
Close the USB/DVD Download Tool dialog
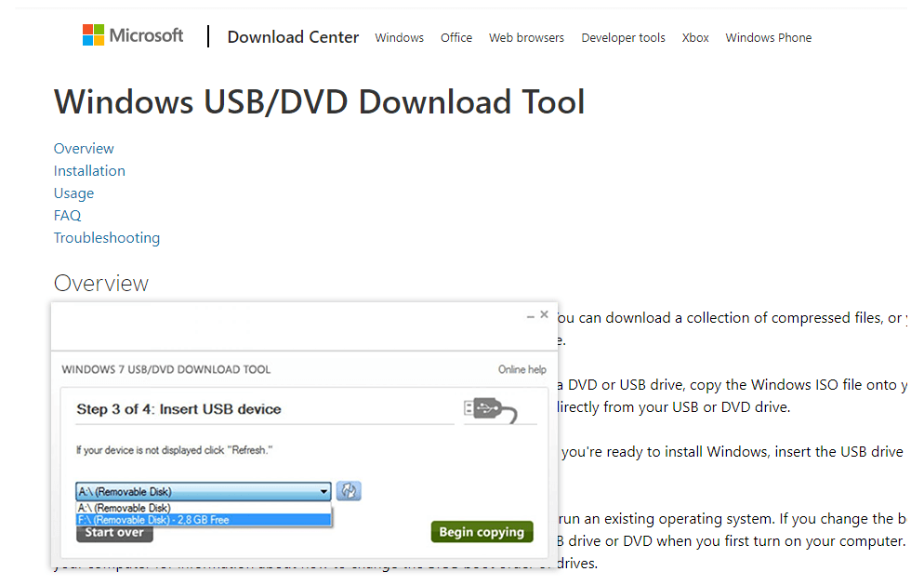click(545, 315)
